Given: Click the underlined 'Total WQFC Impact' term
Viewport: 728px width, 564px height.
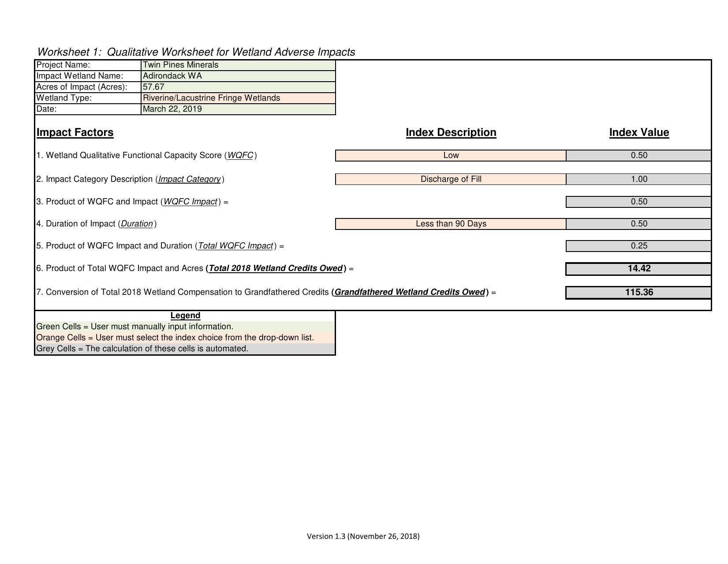Looking at the screenshot, I should [235, 246].
